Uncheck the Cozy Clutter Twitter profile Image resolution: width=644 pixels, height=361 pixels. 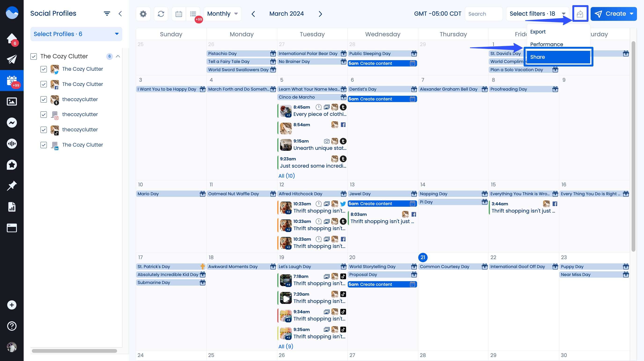(x=44, y=69)
